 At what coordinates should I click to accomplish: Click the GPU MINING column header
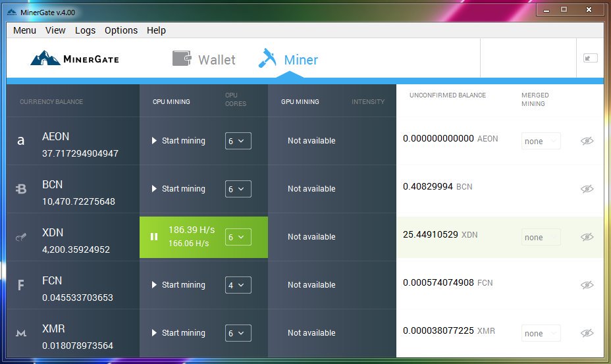click(x=300, y=102)
